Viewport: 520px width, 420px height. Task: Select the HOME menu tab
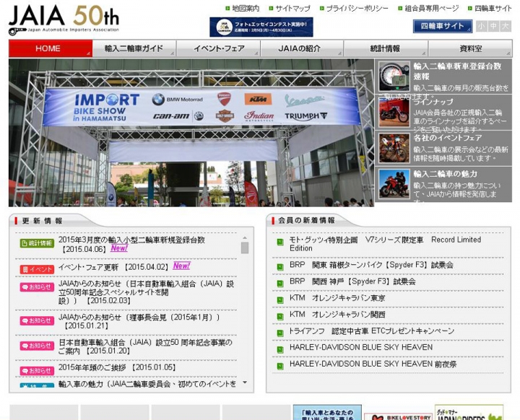(x=51, y=48)
